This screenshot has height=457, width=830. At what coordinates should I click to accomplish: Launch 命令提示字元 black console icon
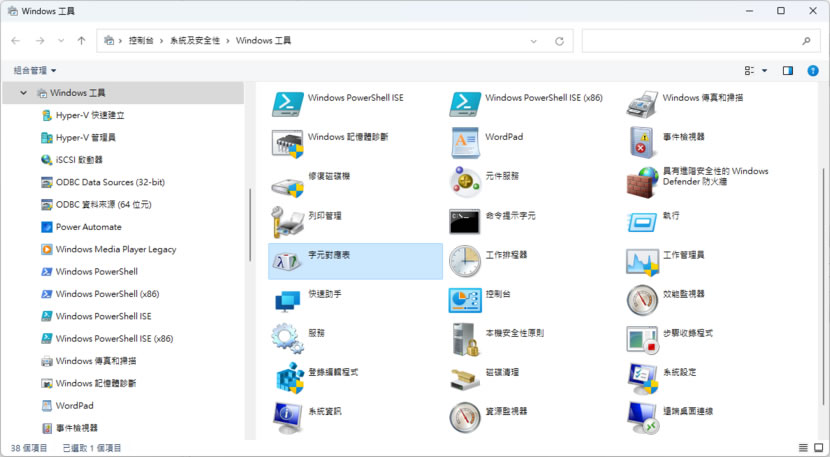(465, 221)
